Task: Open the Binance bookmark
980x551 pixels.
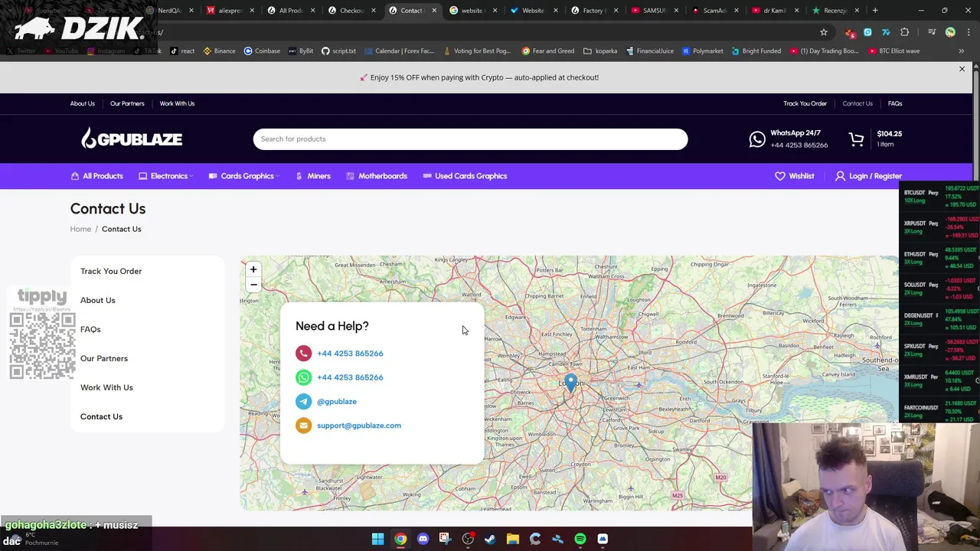Action: [219, 51]
